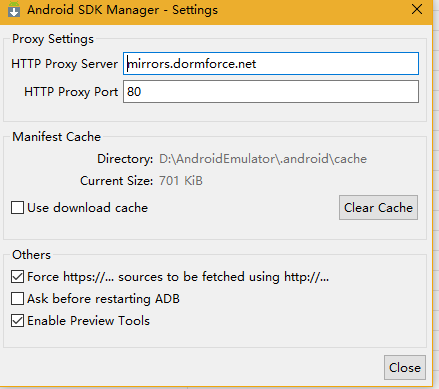Click the Proxy Settings group label
The height and width of the screenshot is (389, 439).
point(53,39)
